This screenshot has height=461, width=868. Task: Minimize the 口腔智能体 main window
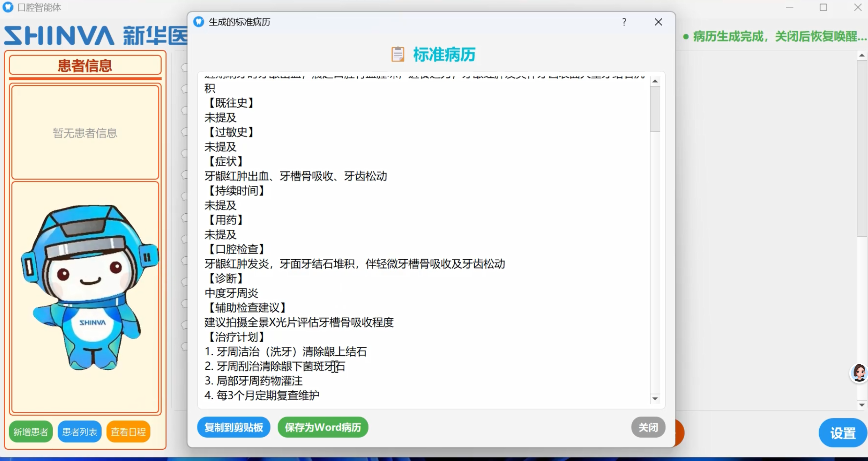pyautogui.click(x=789, y=7)
